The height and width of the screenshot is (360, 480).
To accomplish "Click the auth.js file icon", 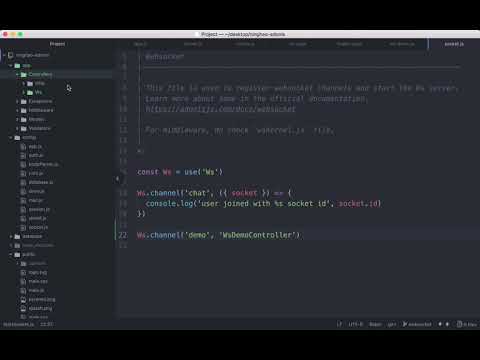I will [23, 156].
